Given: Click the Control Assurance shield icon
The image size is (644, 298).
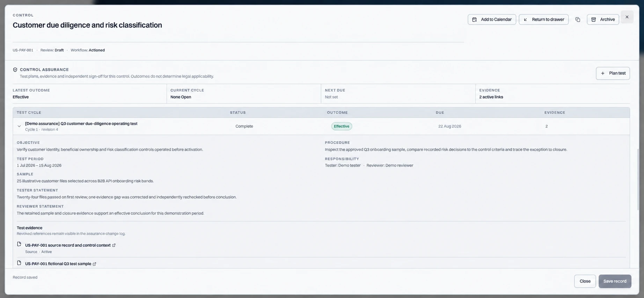Looking at the screenshot, I should click(15, 70).
